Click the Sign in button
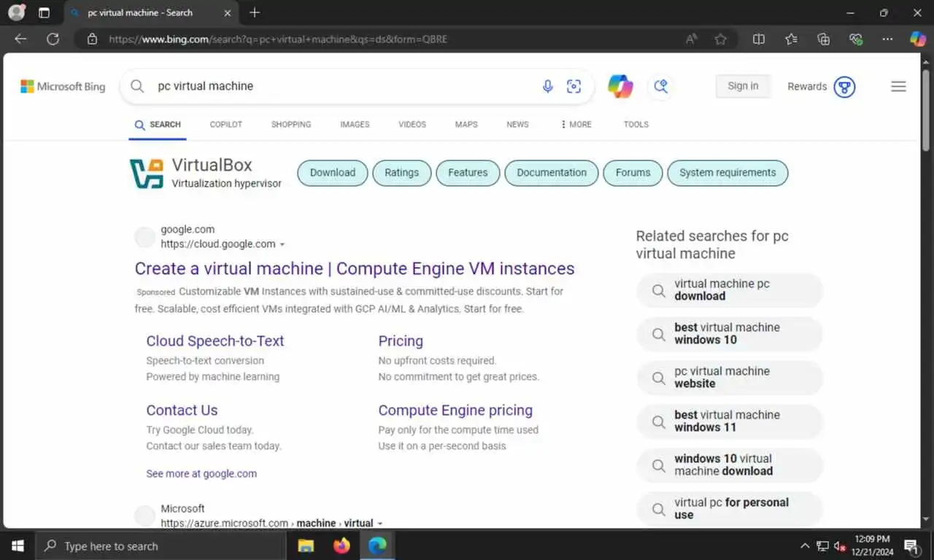The height and width of the screenshot is (560, 934). [743, 86]
